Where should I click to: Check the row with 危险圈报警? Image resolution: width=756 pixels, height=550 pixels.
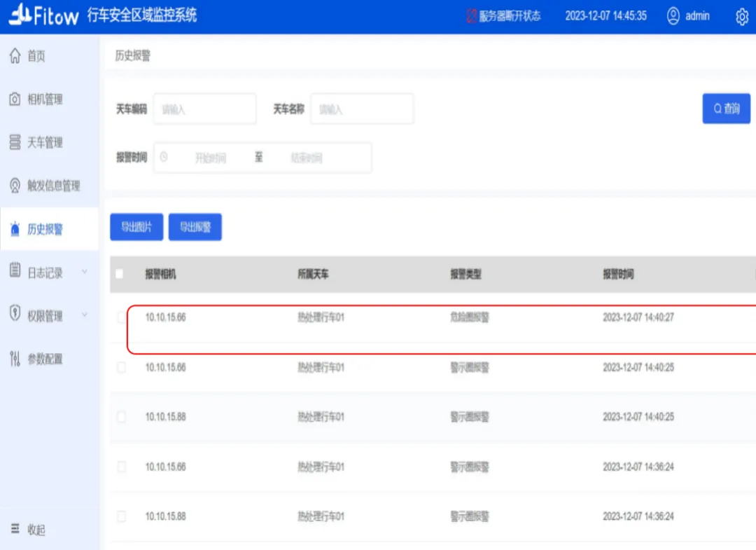[122, 317]
